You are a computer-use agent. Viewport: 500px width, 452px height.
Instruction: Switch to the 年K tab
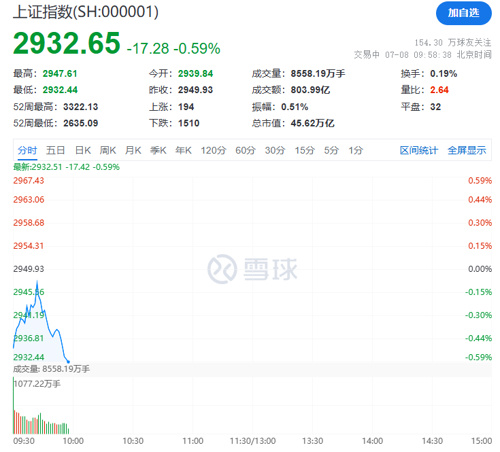[183, 150]
